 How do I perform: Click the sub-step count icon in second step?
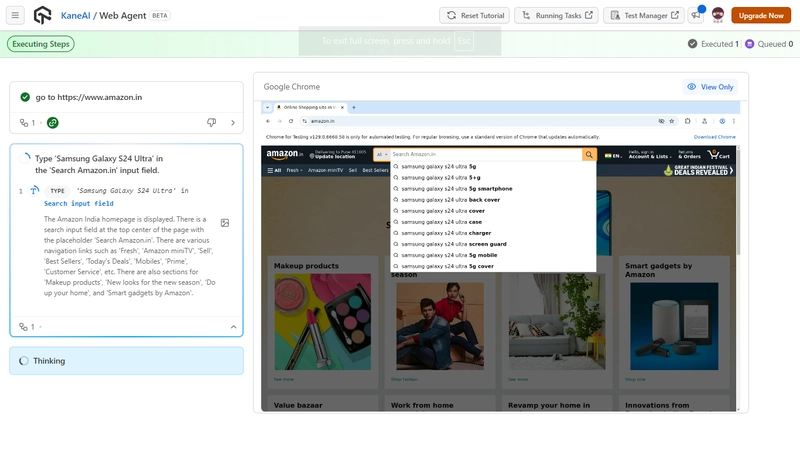pyautogui.click(x=23, y=327)
